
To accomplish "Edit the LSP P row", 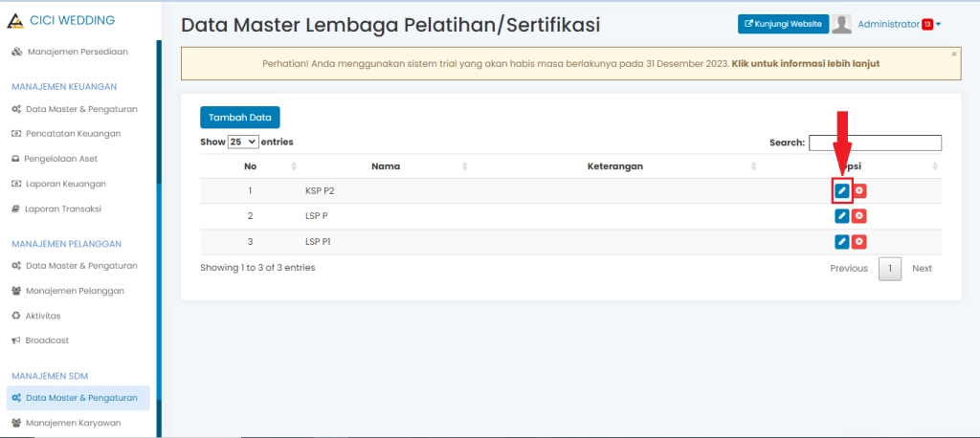I will tap(842, 216).
